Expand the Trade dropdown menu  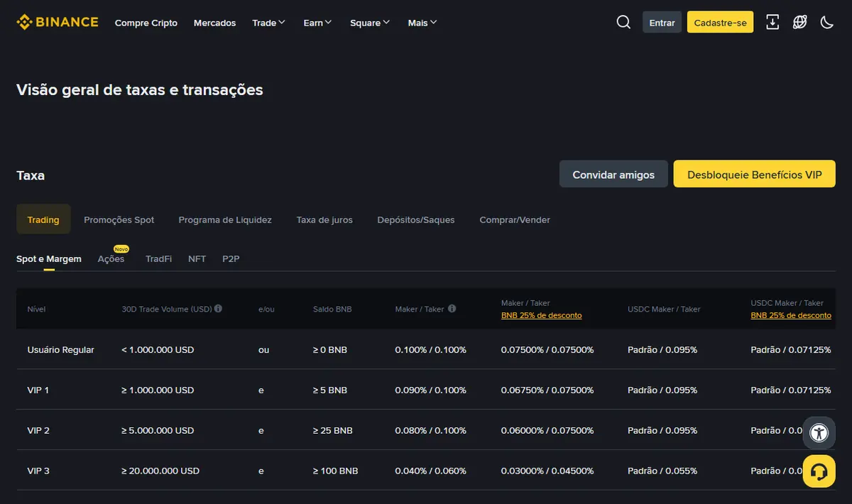pos(268,23)
